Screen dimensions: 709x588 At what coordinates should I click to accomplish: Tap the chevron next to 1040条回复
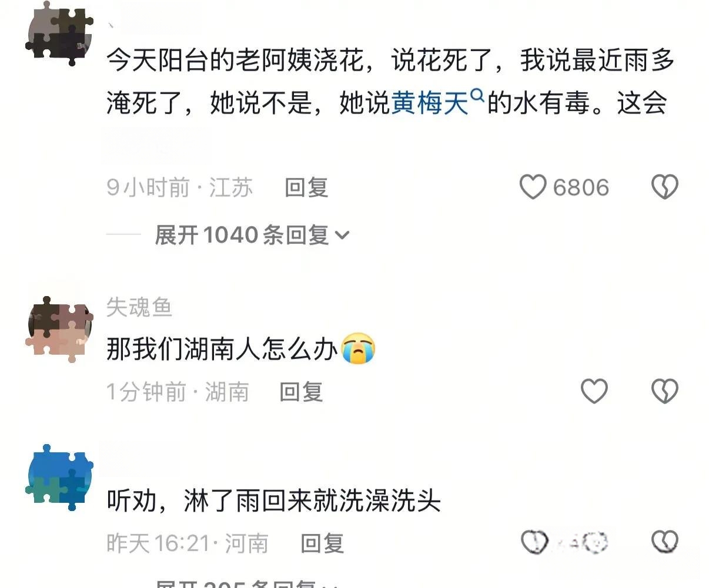342,236
